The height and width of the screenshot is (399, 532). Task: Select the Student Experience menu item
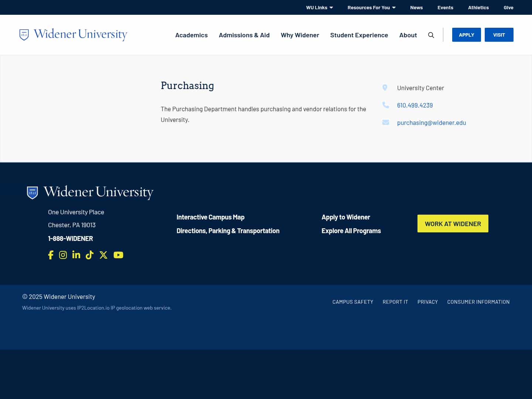point(359,35)
